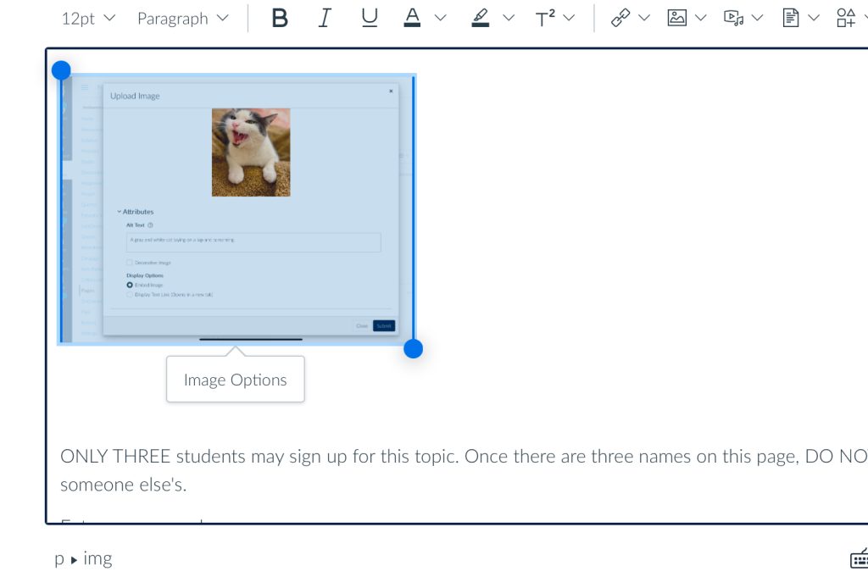Screen dimensions: 868x588
Task: Open keyboard shortcuts in the status bar
Action: tap(860, 558)
